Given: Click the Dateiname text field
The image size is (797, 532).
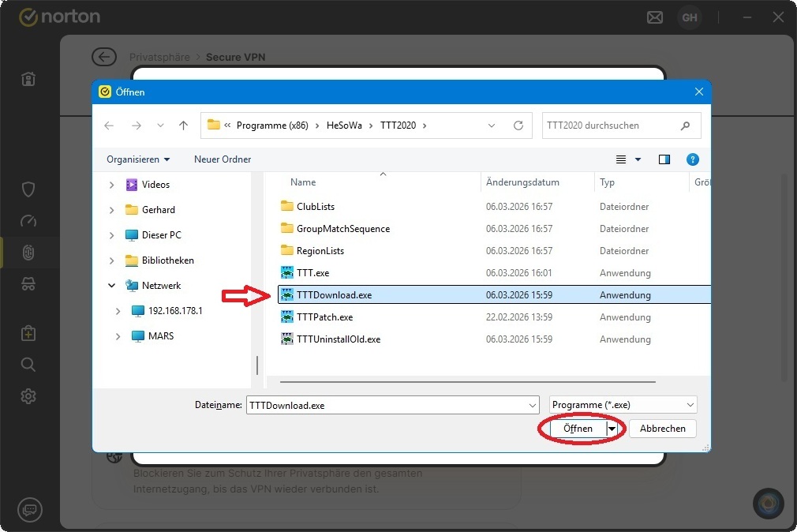Looking at the screenshot, I should 387,406.
